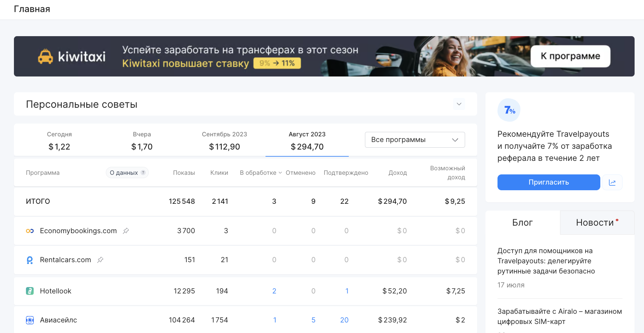The width and height of the screenshot is (644, 333).
Task: Click the question mark help icon
Action: (143, 173)
